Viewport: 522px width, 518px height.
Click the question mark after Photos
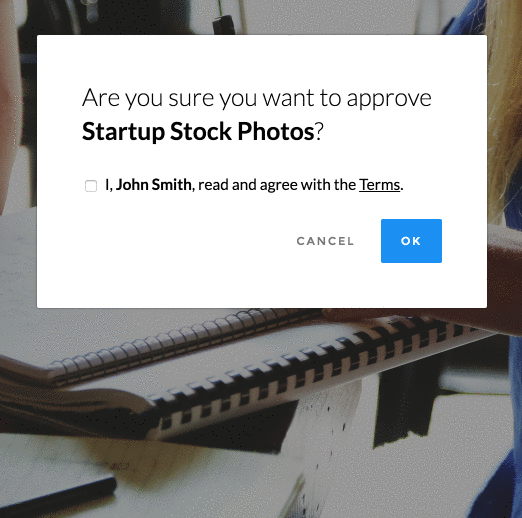click(x=319, y=131)
